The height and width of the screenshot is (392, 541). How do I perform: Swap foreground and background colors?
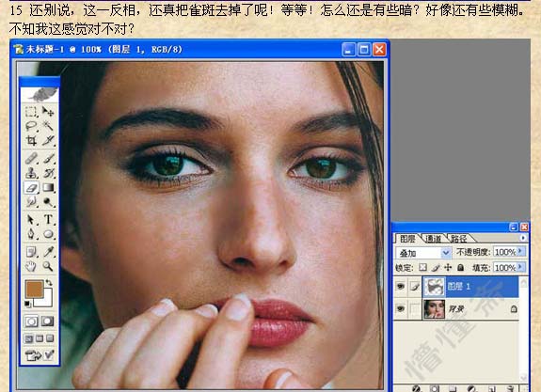pyautogui.click(x=49, y=283)
